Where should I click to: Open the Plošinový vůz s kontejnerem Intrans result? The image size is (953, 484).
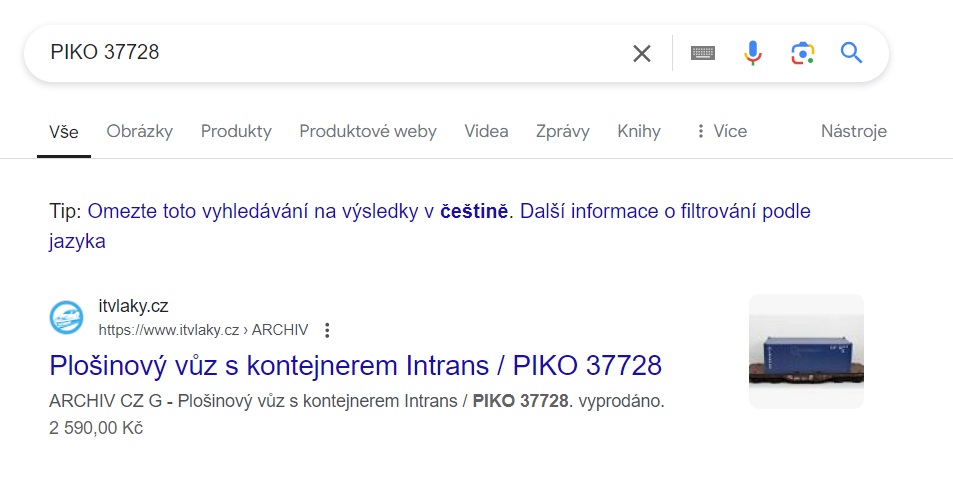click(356, 365)
